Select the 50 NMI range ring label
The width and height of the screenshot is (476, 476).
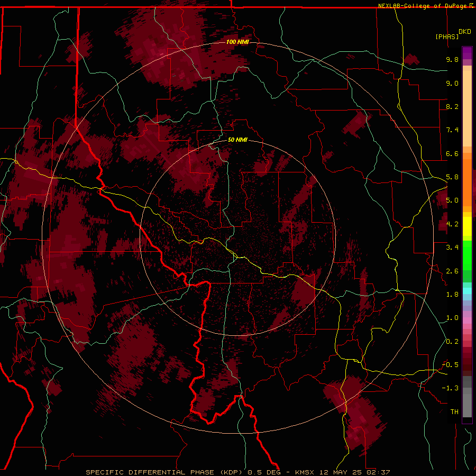click(237, 140)
